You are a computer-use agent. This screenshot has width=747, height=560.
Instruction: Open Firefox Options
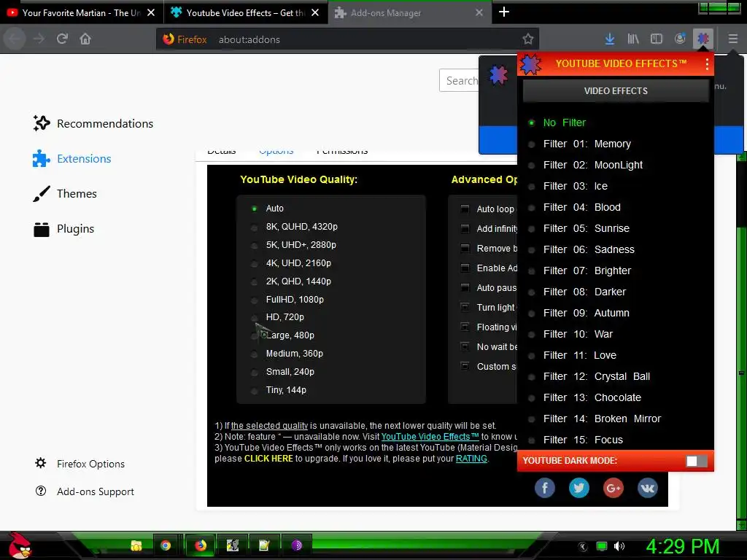pos(80,464)
